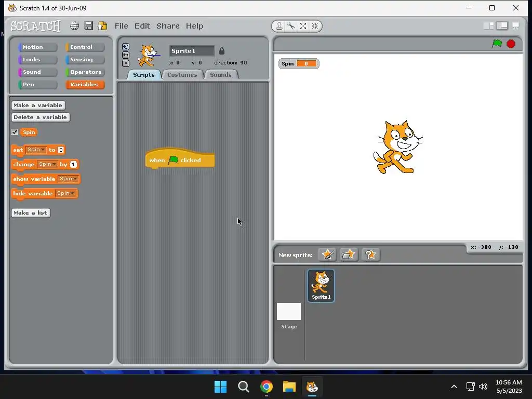Set rotation style to don't rotate
Image resolution: width=532 pixels, height=399 pixels.
tap(126, 63)
